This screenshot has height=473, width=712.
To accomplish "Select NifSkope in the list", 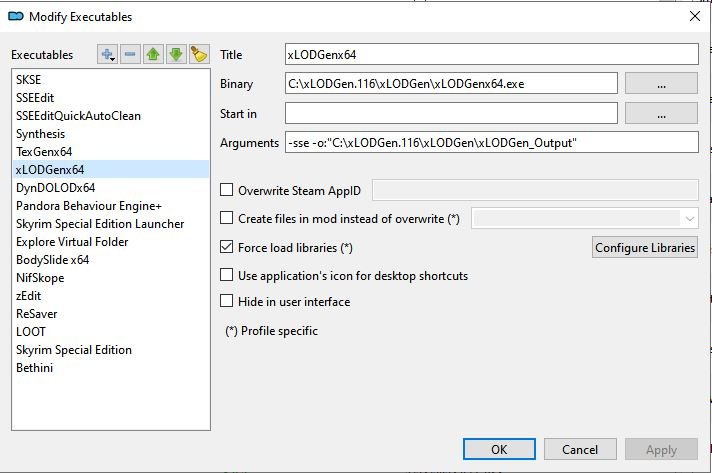I will pyautogui.click(x=111, y=278).
